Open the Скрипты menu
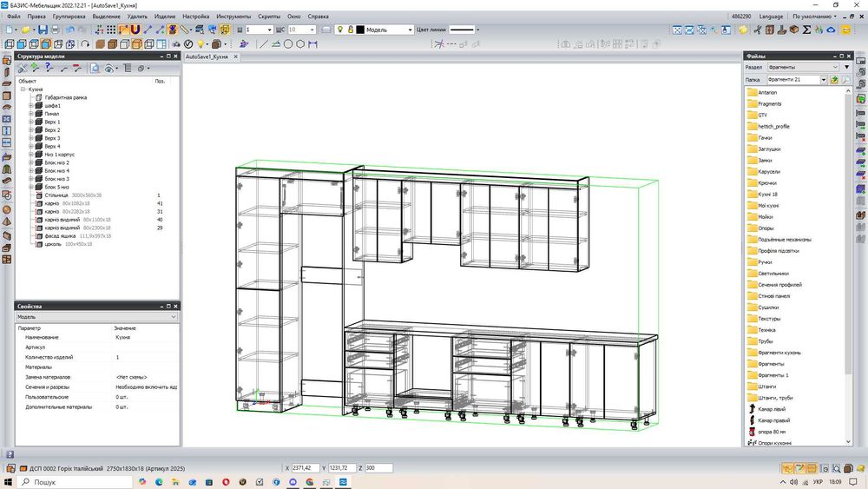The image size is (868, 489). click(x=269, y=16)
